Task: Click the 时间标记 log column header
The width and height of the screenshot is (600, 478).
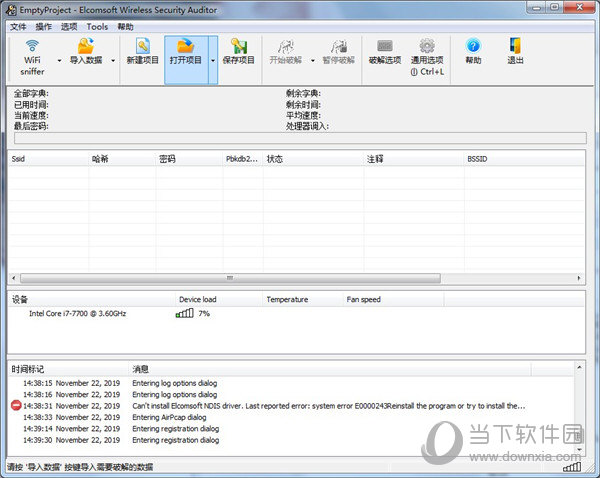Action: (68, 369)
